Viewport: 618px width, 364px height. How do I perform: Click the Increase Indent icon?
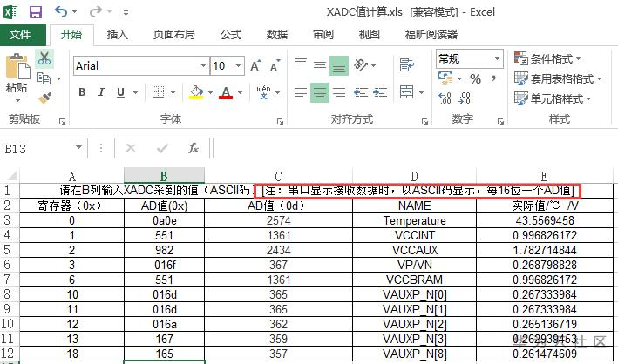point(380,92)
